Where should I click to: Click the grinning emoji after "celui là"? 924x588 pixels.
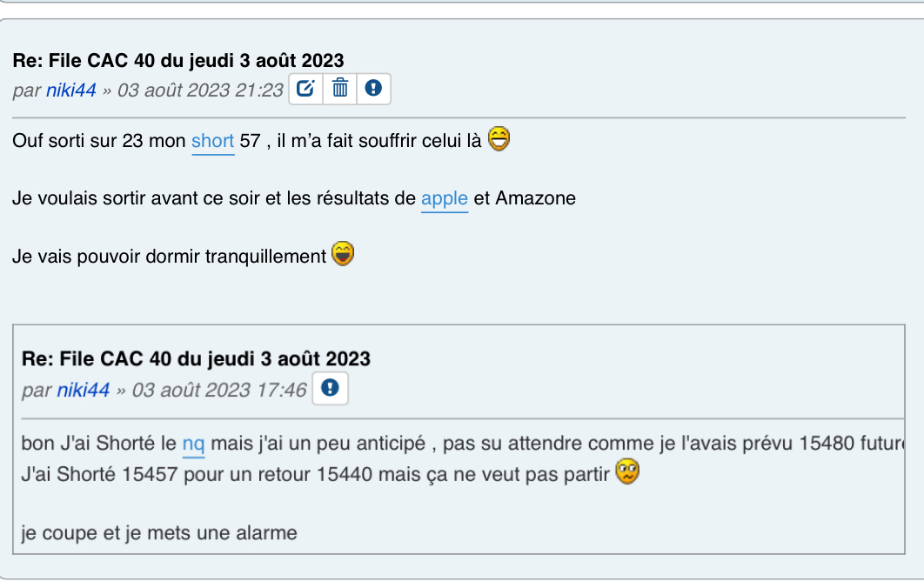pos(499,139)
